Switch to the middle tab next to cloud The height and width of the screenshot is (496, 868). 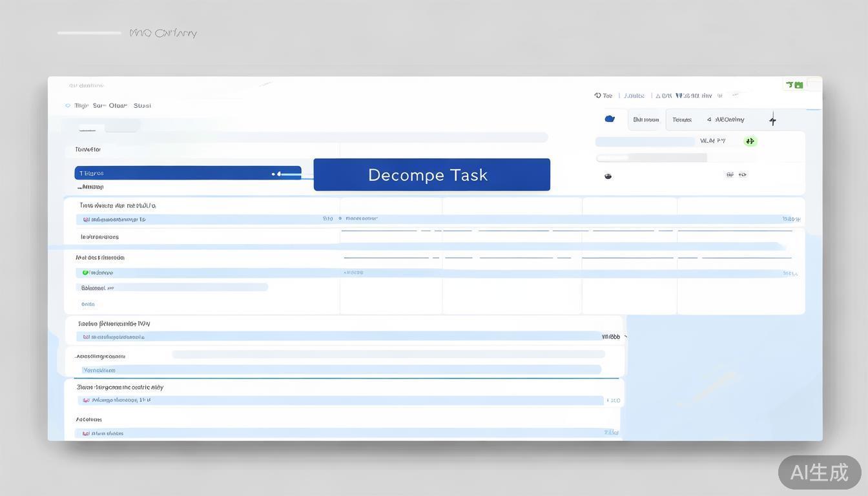point(646,119)
